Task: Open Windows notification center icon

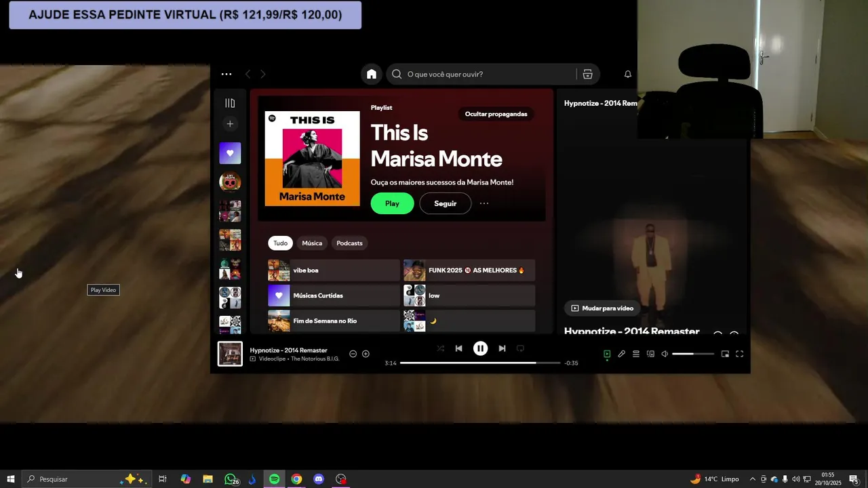Action: click(x=854, y=479)
